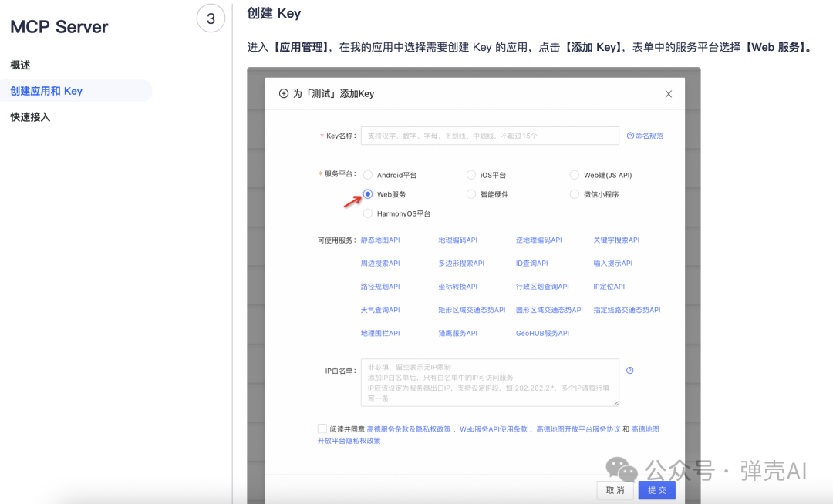Click the IP白名单 help question icon
833x504 pixels.
point(629,371)
